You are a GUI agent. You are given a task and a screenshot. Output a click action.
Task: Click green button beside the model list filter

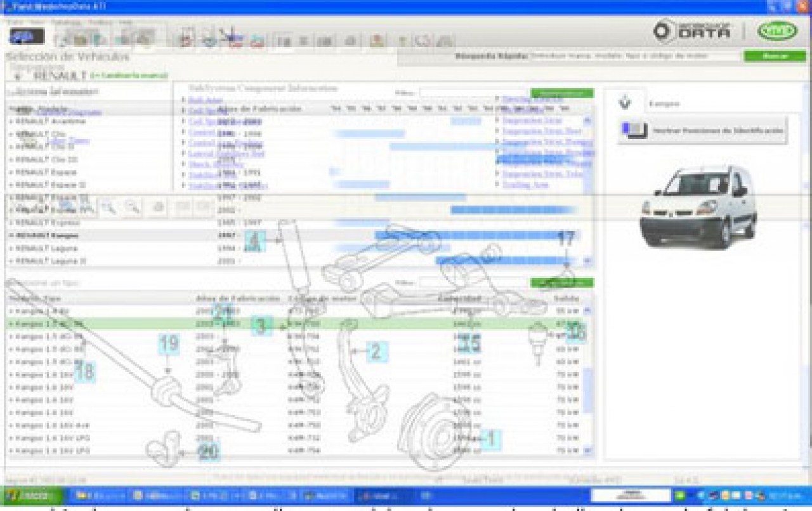pos(562,93)
